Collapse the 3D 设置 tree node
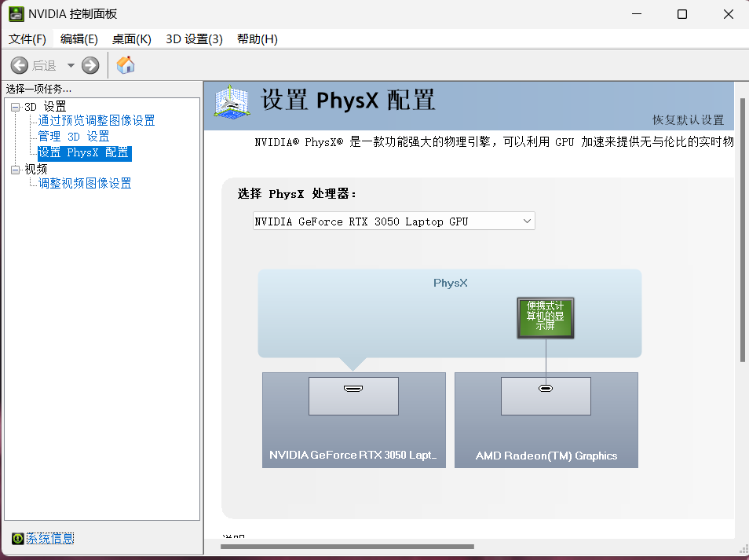This screenshot has width=749, height=560. (x=15, y=107)
